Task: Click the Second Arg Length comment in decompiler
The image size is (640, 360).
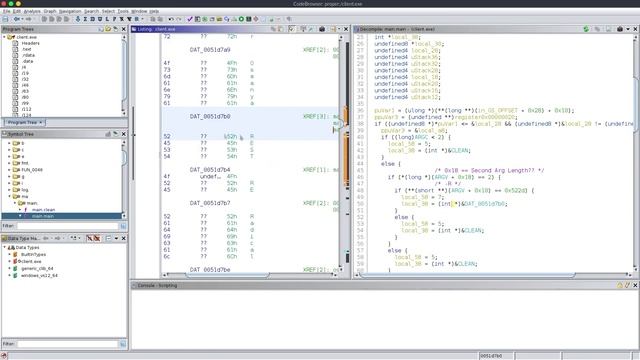Action: click(x=489, y=170)
